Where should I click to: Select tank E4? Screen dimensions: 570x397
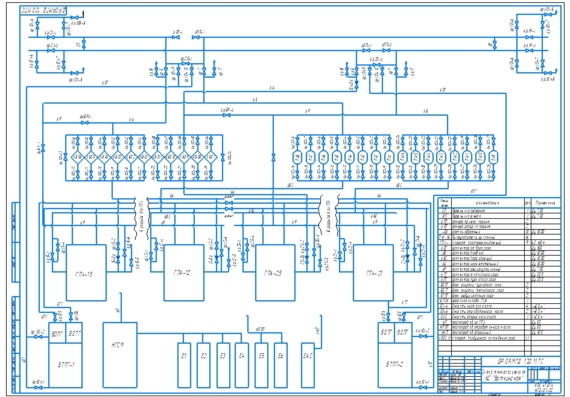point(241,365)
